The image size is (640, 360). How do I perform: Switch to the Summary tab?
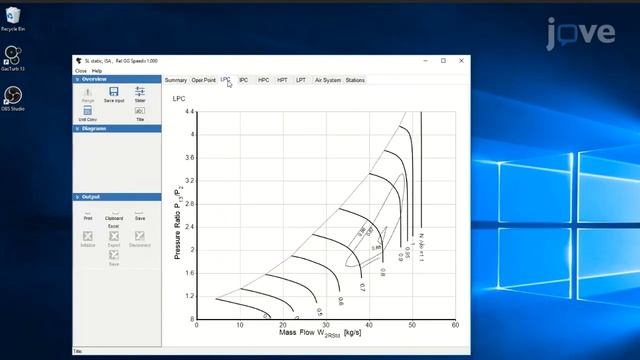click(176, 80)
